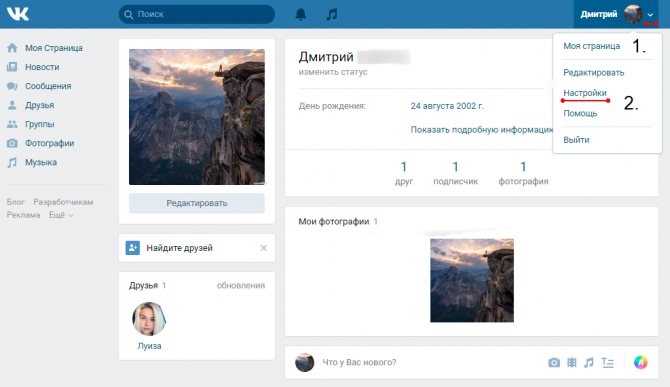Screen dimensions: 670x387
Task: Click the camera icon beside Фотографии
Action: click(x=12, y=143)
